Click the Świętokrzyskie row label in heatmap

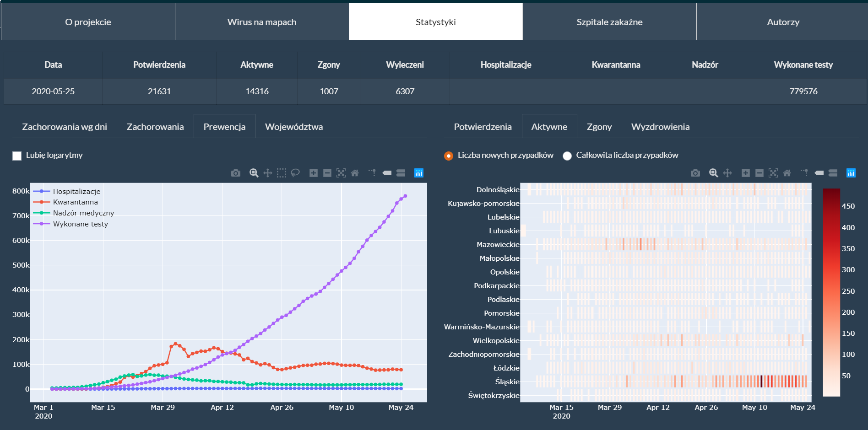pyautogui.click(x=494, y=395)
